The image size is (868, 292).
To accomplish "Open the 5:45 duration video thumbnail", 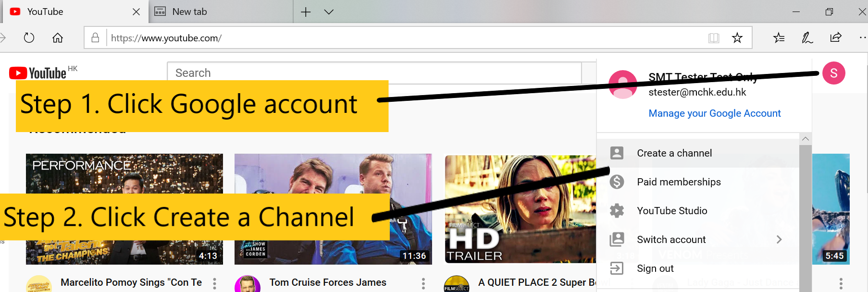I will [x=831, y=209].
